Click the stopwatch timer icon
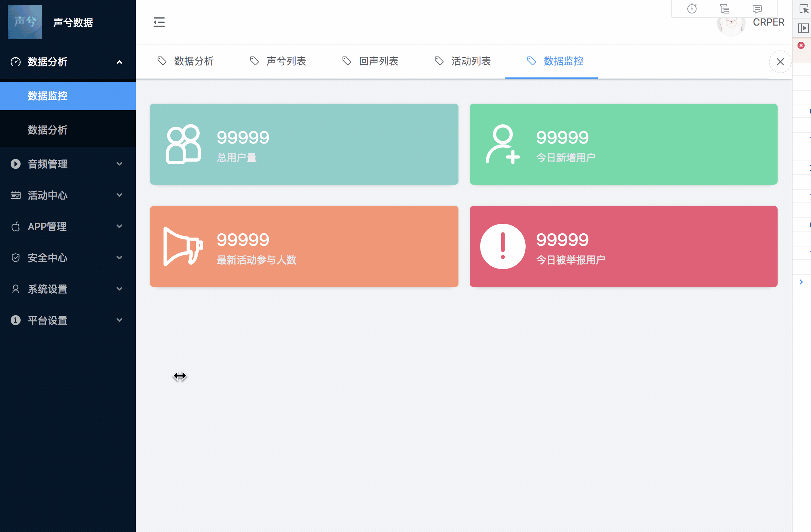 (692, 9)
